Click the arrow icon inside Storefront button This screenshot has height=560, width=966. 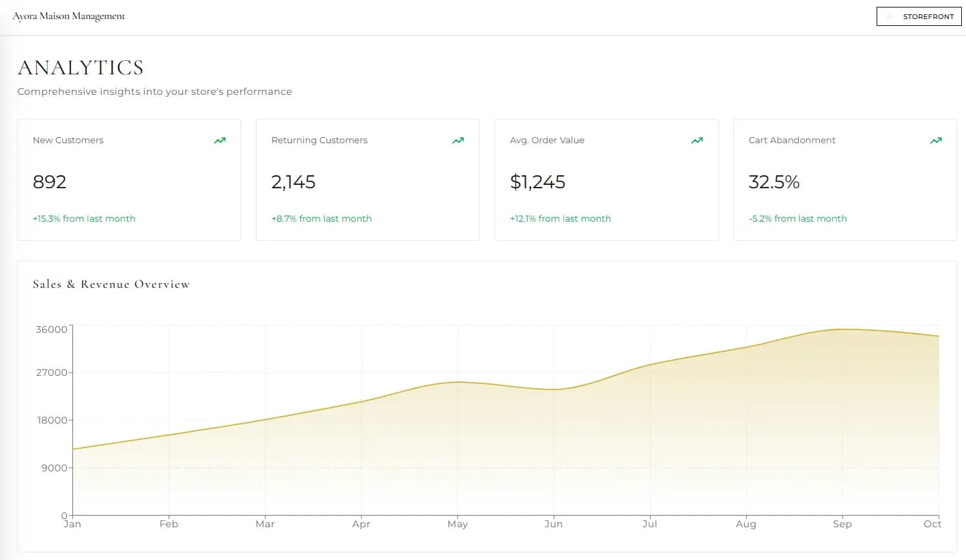coord(890,16)
